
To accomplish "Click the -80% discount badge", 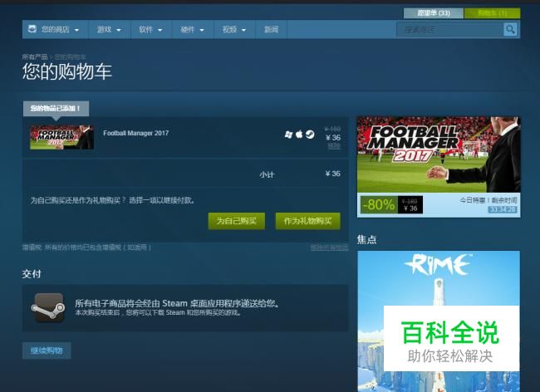I will (x=379, y=205).
